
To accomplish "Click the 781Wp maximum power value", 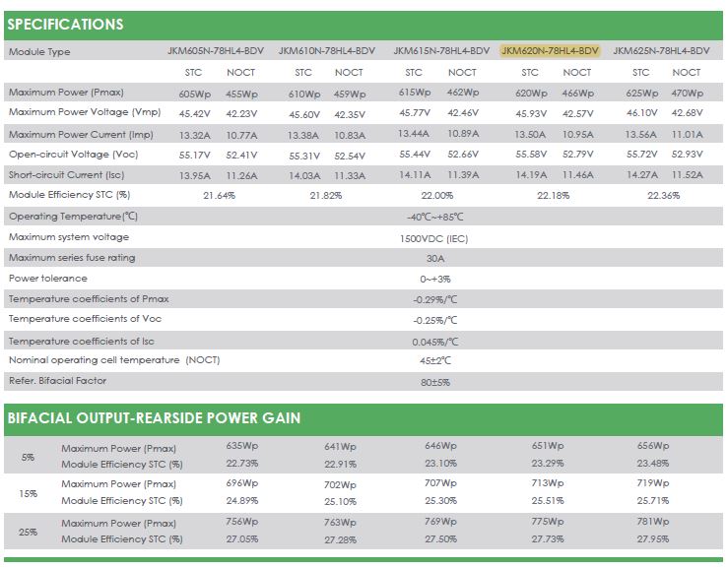I will click(652, 523).
